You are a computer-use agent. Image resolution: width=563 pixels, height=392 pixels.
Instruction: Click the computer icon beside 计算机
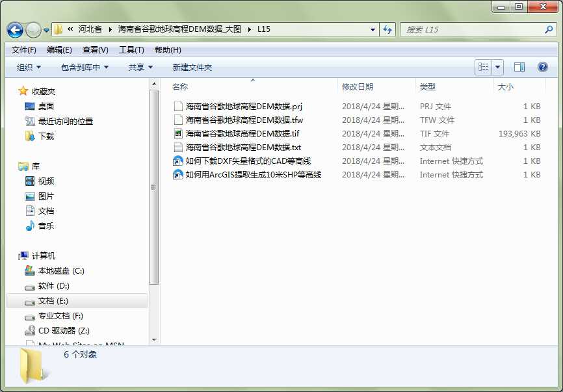coord(23,256)
